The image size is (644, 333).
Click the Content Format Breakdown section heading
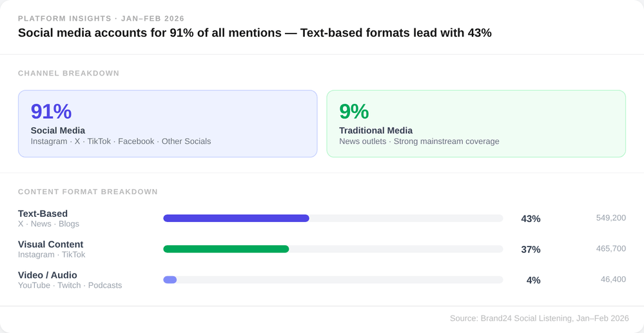[x=88, y=192]
